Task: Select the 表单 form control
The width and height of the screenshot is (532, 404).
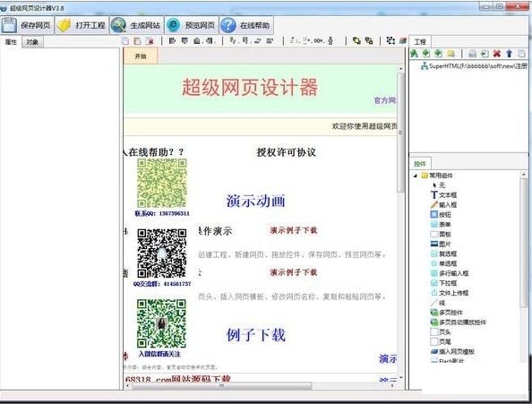Action: coord(441,224)
